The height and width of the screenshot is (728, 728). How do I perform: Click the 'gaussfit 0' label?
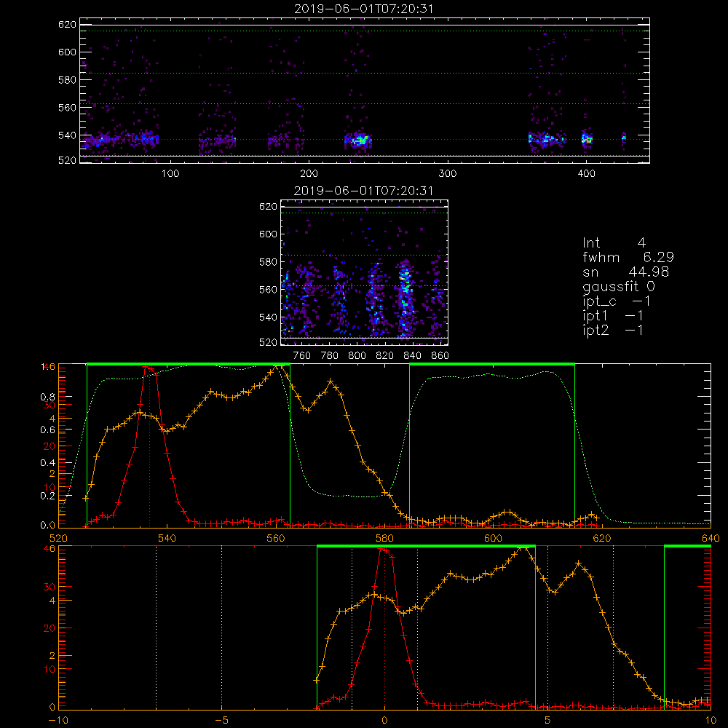click(618, 287)
